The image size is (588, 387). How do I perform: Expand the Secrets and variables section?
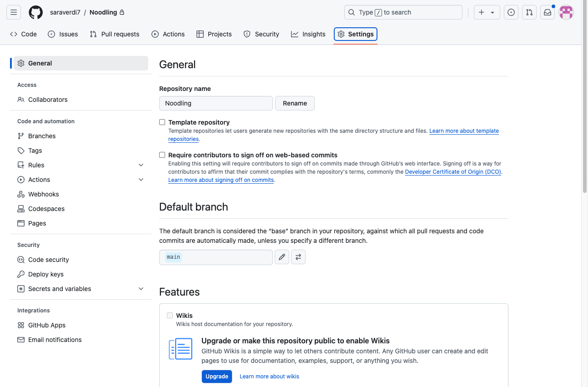pyautogui.click(x=141, y=288)
